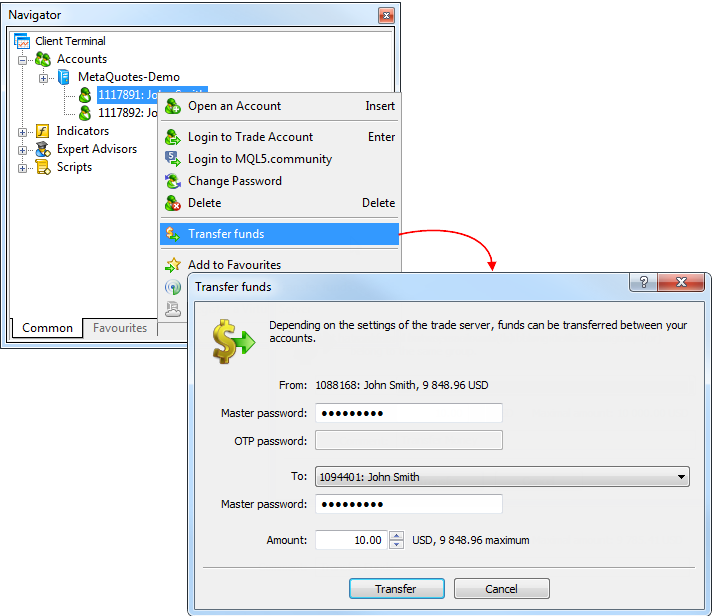Expand the MetaQuotes-Demo node
This screenshot has width=713, height=616.
pos(43,78)
